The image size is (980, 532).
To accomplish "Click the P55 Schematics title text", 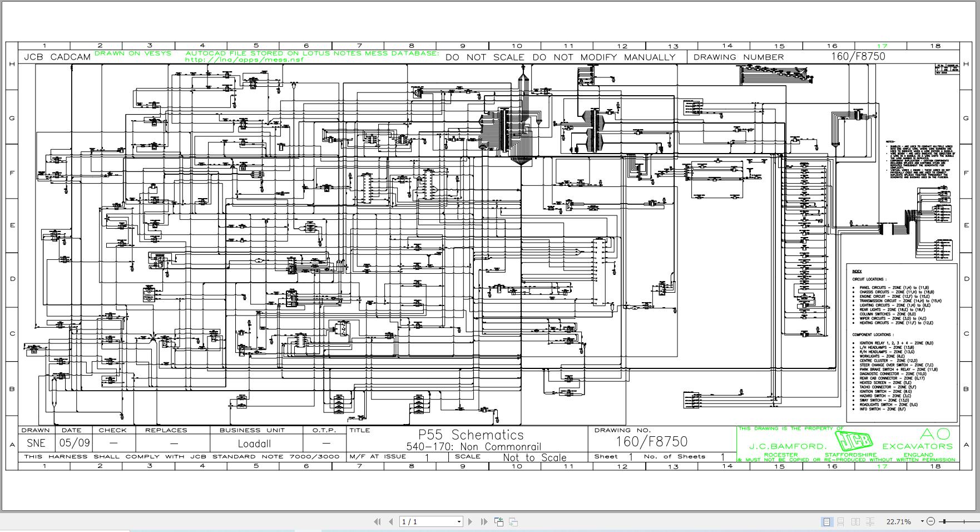I will tap(471, 435).
